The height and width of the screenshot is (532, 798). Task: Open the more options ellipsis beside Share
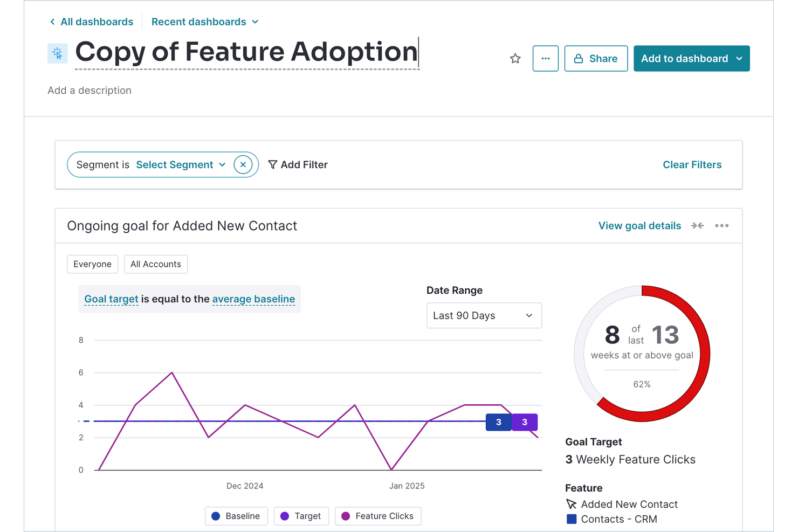tap(545, 58)
